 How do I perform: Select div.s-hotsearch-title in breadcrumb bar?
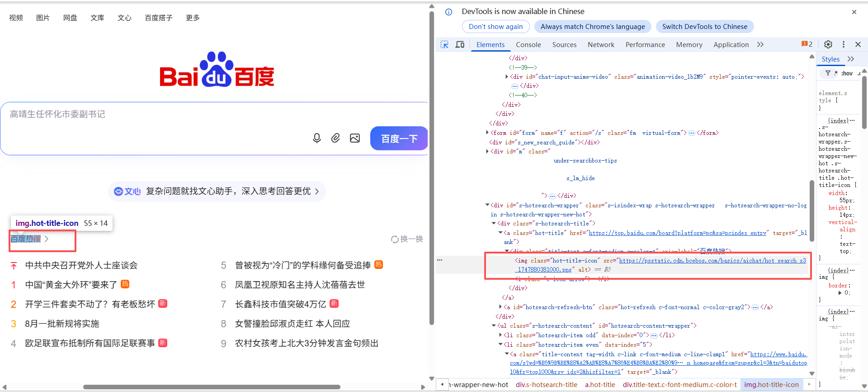546,385
